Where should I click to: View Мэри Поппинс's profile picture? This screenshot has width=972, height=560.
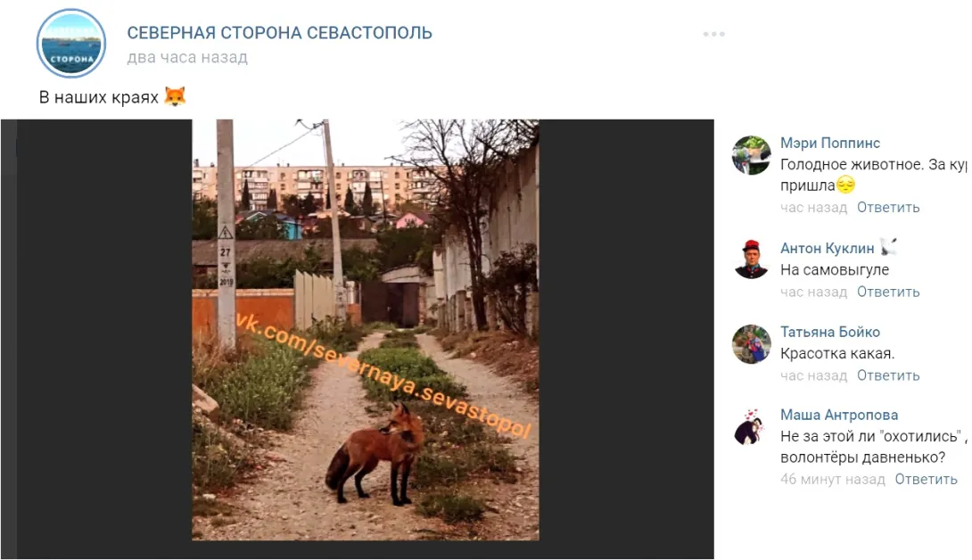point(752,155)
